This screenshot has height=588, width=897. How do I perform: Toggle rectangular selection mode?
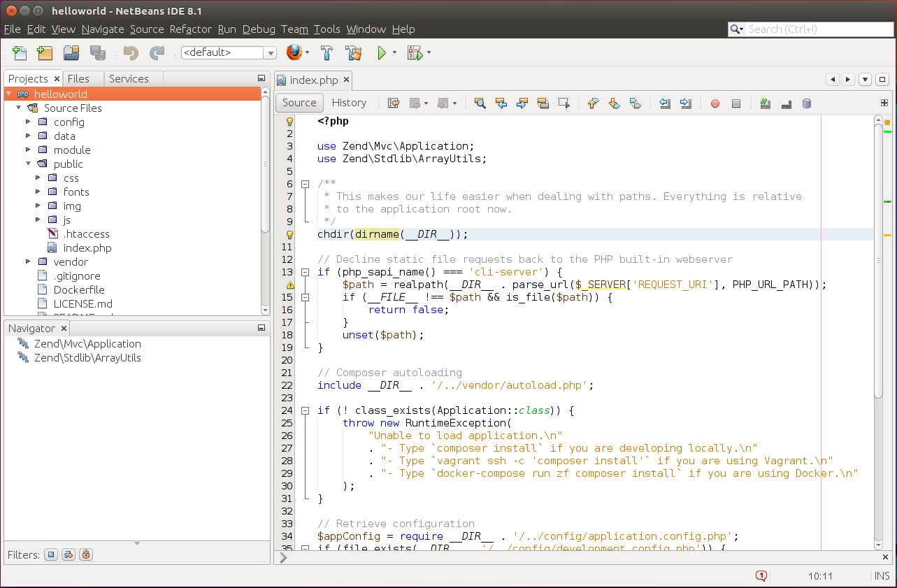tap(564, 103)
